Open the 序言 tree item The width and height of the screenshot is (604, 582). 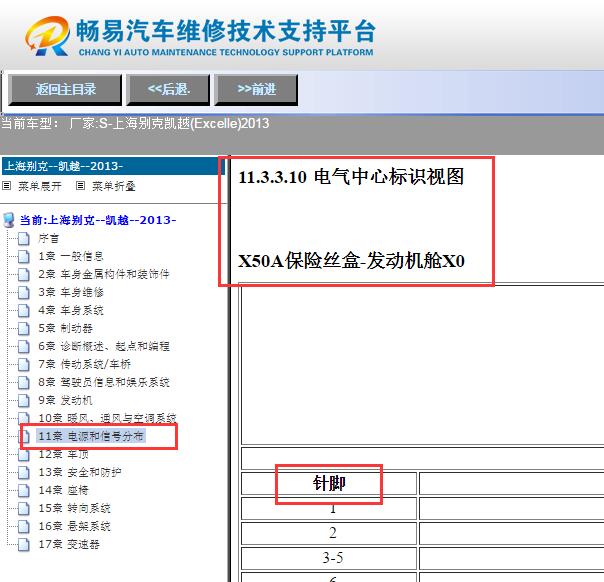[x=49, y=238]
